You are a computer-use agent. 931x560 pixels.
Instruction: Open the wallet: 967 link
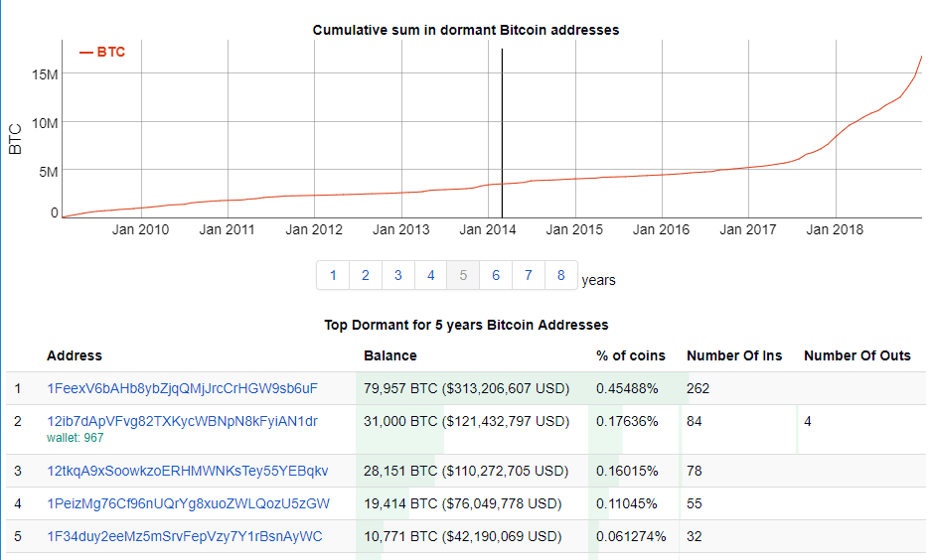coord(76,438)
